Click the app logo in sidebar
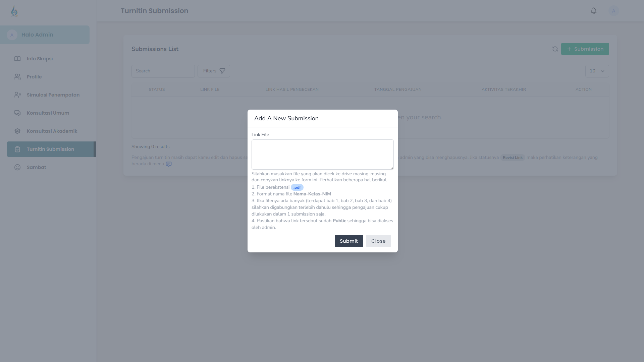This screenshot has height=362, width=644. coord(14,11)
